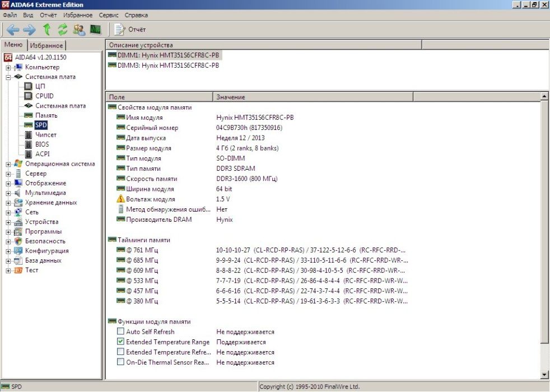Click the details list scroll down arrow
This screenshot has width=550, height=392.
point(544,376)
